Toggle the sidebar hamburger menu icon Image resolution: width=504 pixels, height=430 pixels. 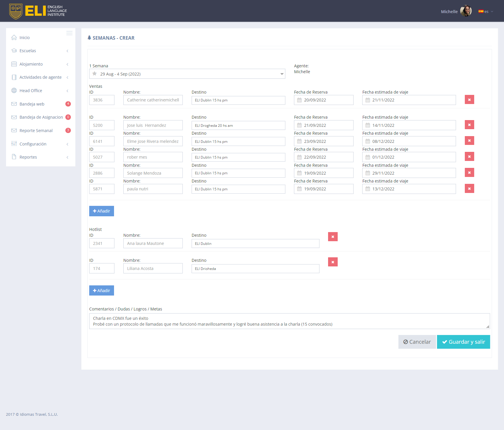[x=69, y=33]
